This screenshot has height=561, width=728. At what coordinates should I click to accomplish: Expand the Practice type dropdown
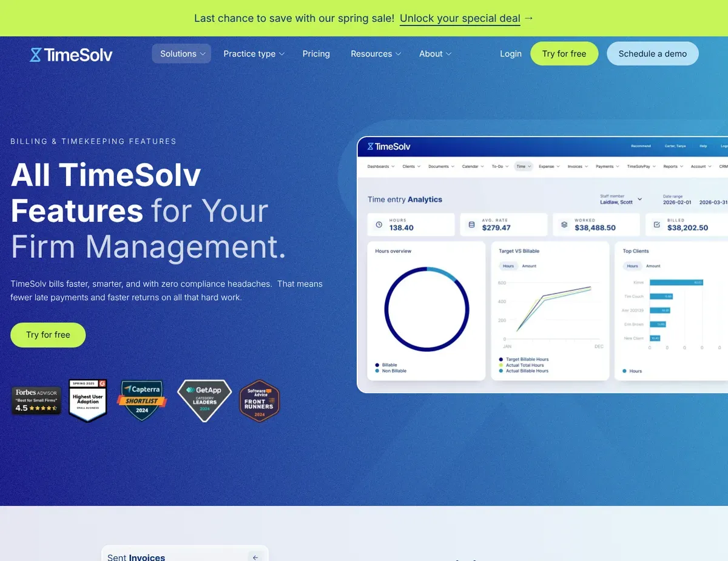point(254,54)
